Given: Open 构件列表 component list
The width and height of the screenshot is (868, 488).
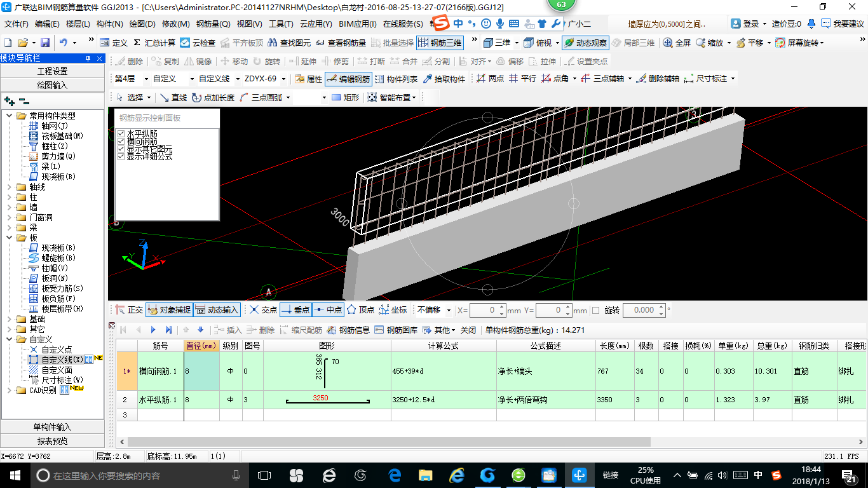Looking at the screenshot, I should 397,79.
